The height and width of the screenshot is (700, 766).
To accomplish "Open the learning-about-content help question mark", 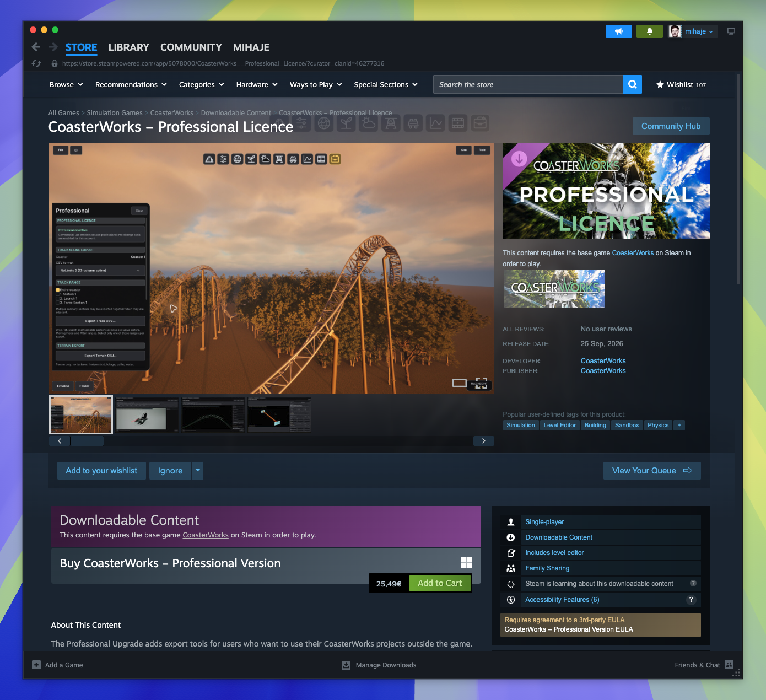I will (x=693, y=583).
